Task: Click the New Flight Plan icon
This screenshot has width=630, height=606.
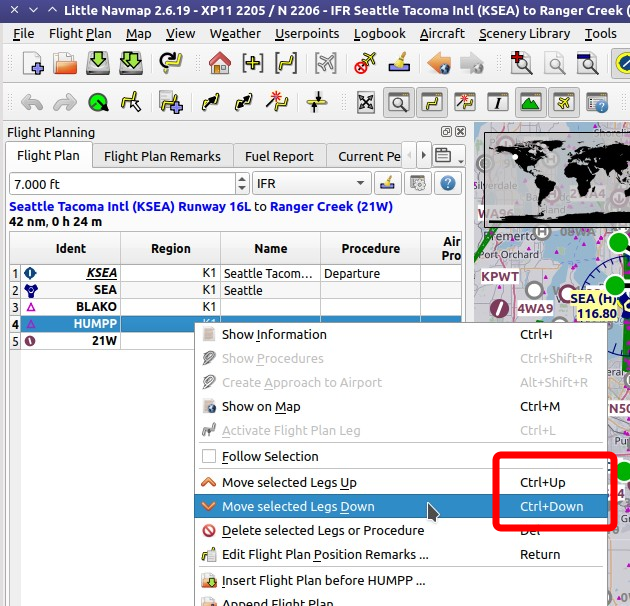Action: point(33,63)
